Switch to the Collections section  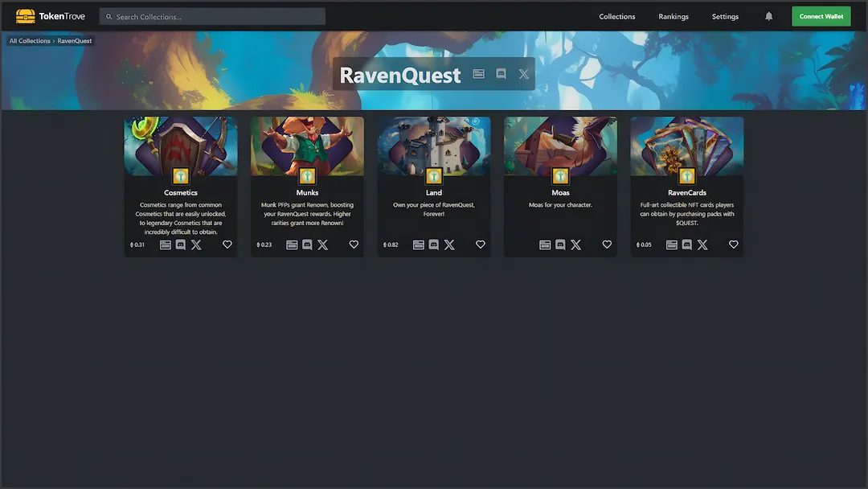[x=616, y=16]
